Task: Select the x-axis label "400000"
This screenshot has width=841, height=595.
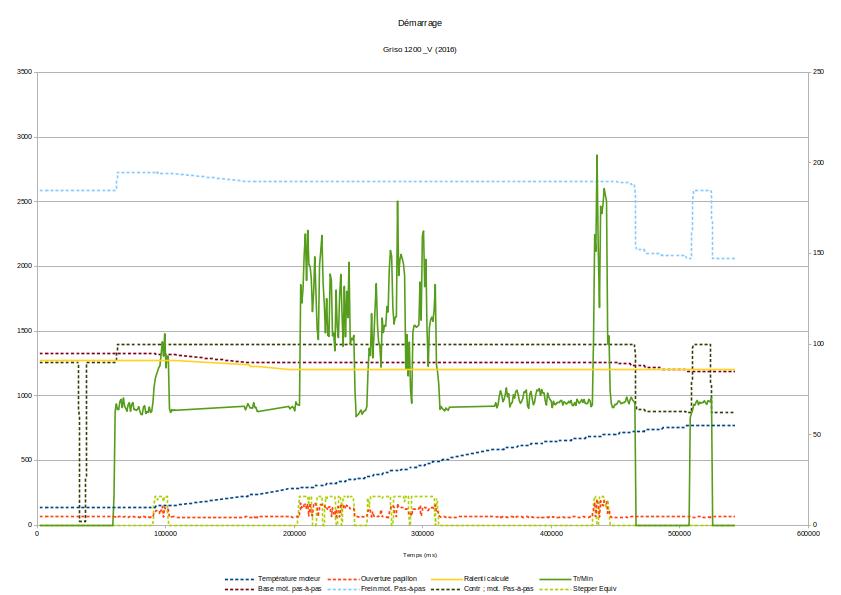Action: pos(551,533)
